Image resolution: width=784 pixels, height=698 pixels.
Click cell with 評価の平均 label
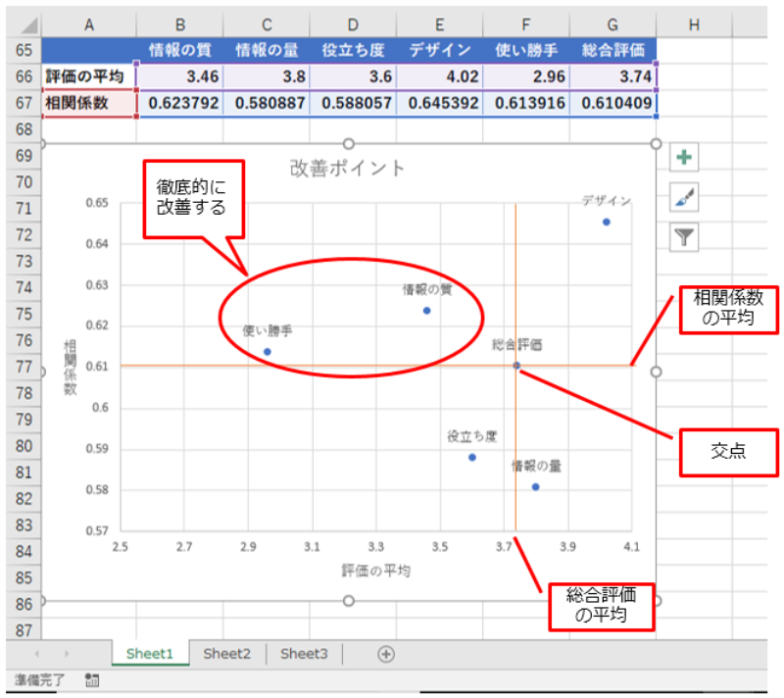pyautogui.click(x=89, y=75)
